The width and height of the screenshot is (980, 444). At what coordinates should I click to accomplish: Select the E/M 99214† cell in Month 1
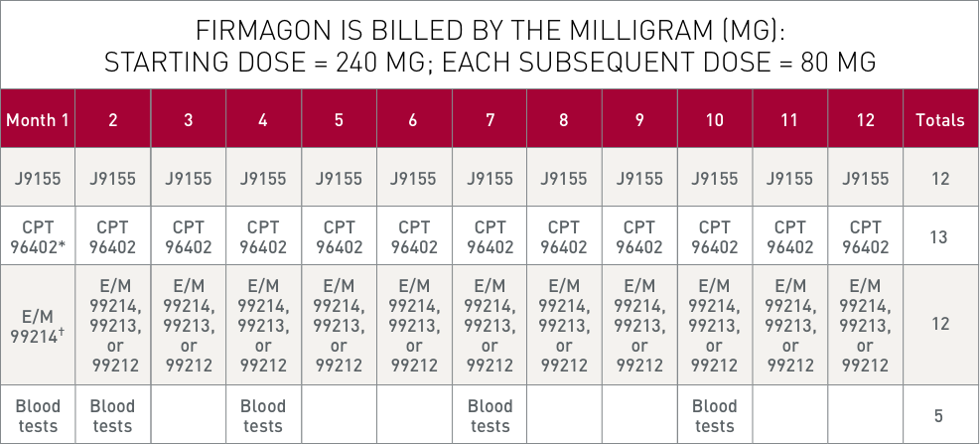tap(38, 325)
